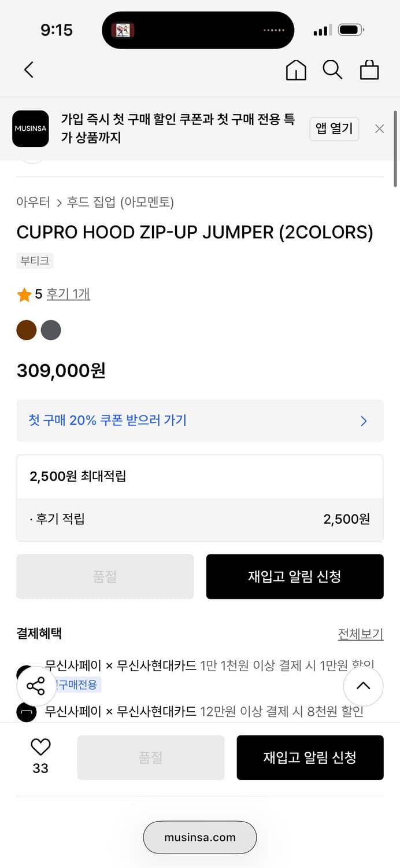400x868 pixels.
Task: Open the 아우터 breadcrumb category
Action: coord(34,203)
